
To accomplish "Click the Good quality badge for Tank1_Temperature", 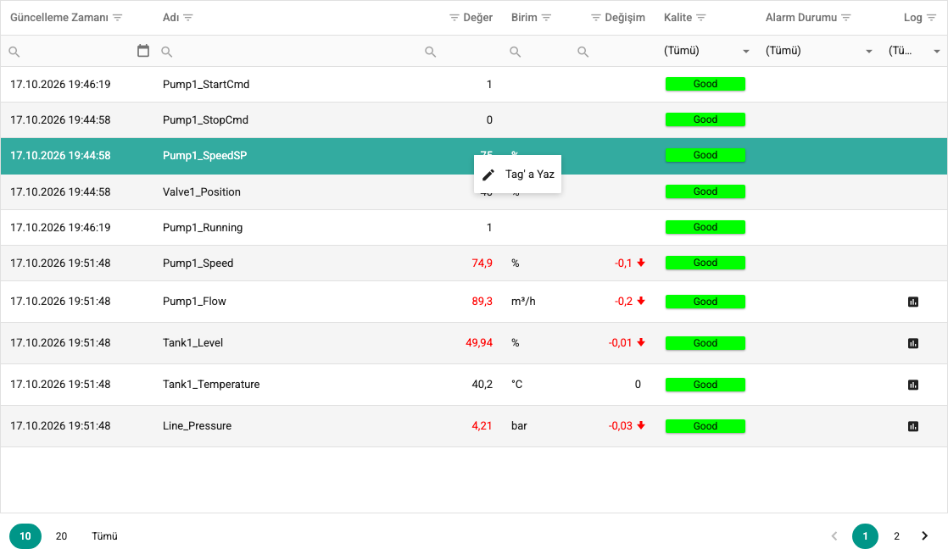I will [x=705, y=385].
